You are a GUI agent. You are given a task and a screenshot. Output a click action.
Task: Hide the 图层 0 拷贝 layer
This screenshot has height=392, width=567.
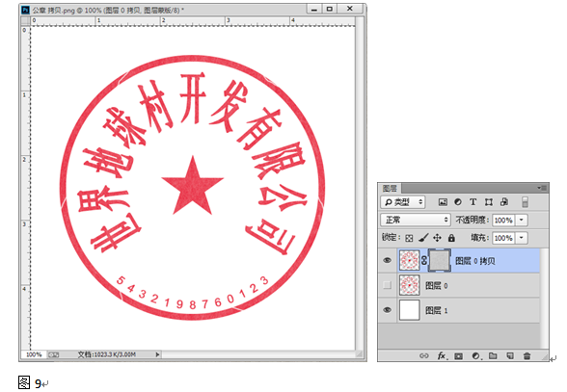click(x=387, y=260)
